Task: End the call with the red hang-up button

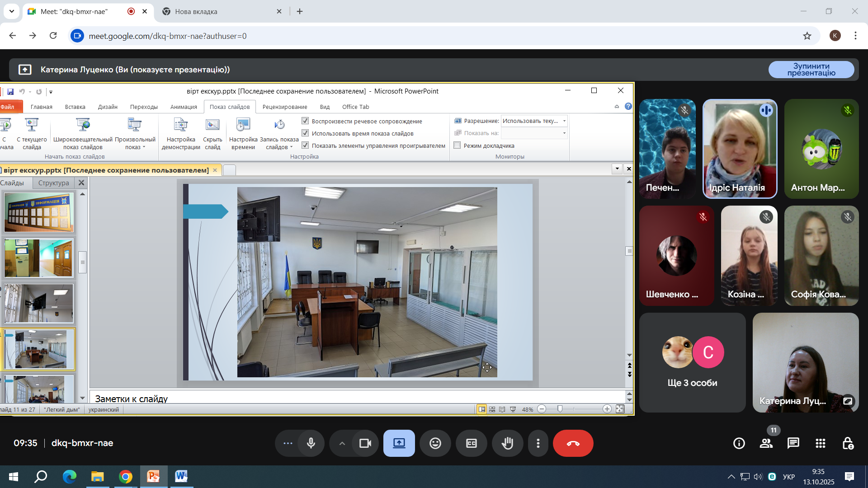Action: pos(573,443)
